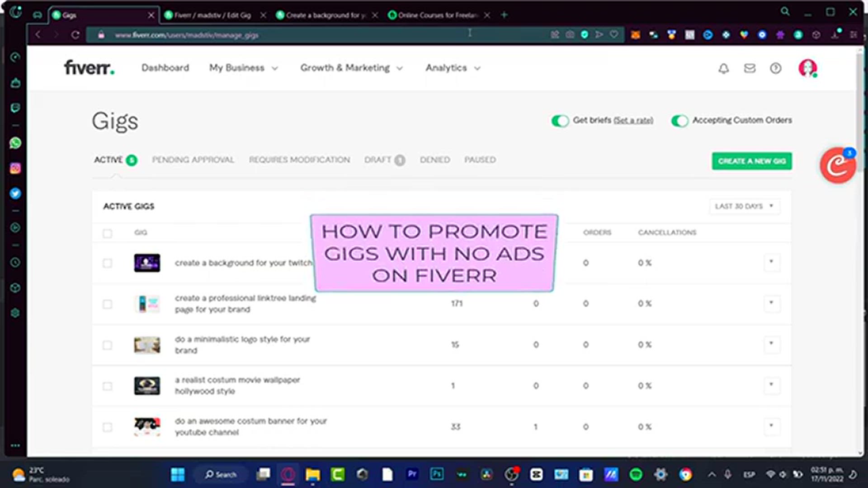Open WhatsApp in the browser sidebar

click(x=15, y=143)
